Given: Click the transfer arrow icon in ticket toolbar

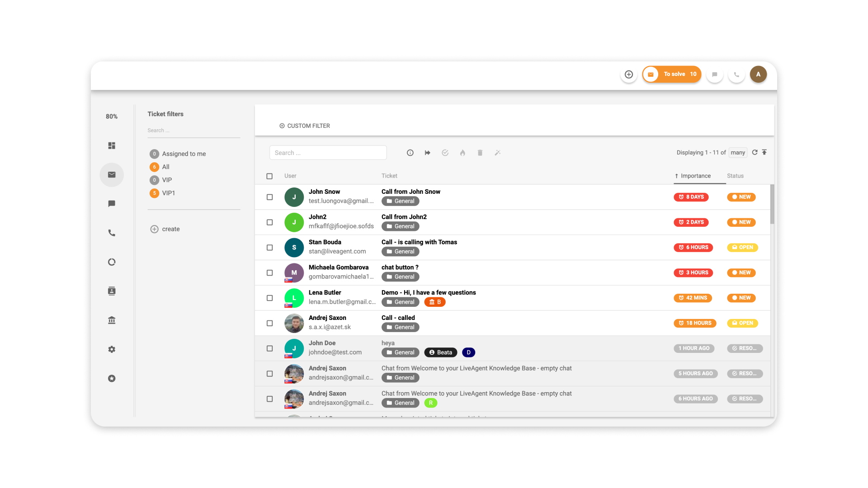Looking at the screenshot, I should click(x=428, y=153).
